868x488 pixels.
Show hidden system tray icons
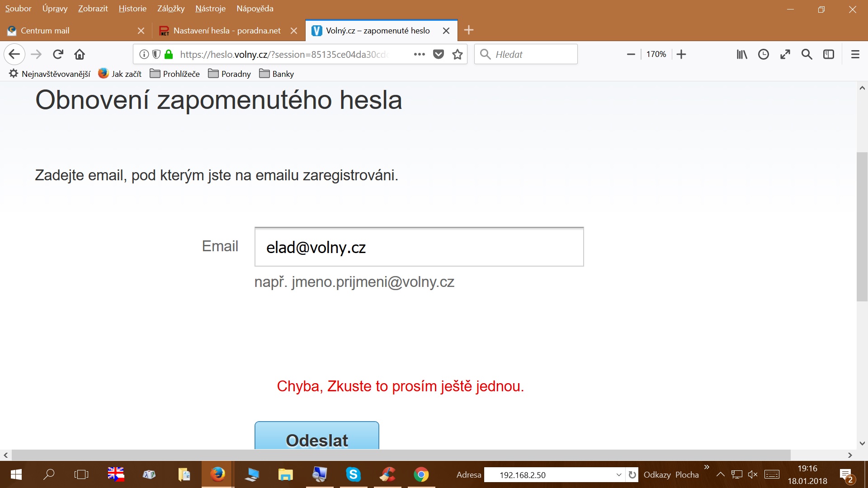721,474
